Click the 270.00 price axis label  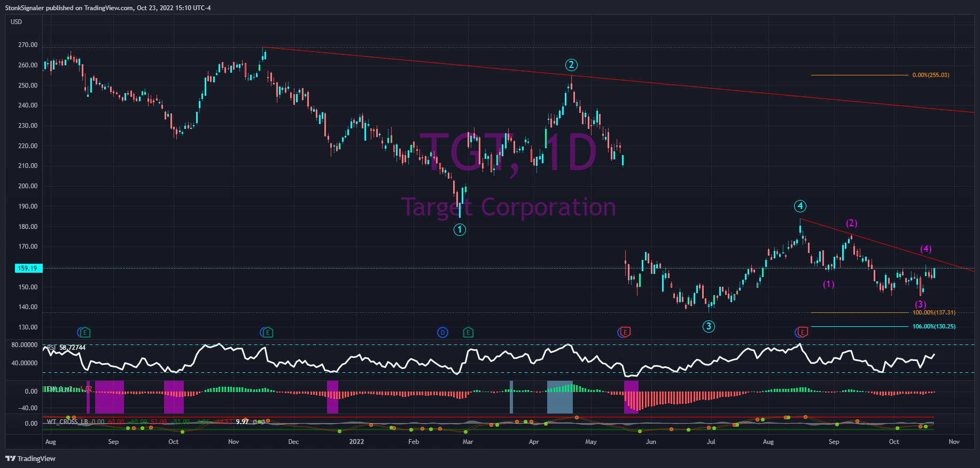point(28,45)
